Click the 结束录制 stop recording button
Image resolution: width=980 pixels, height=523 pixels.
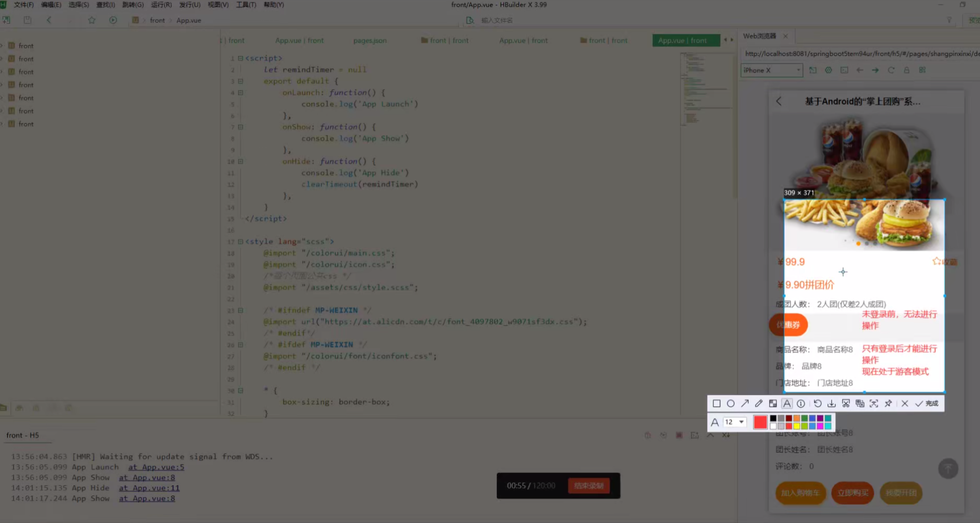(589, 486)
